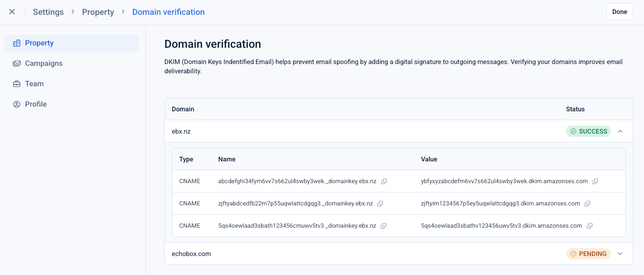Viewport: 644px width, 275px height.
Task: Copy the zjftyabdcedfb22m7p55uqwlattcdgqg3 name record
Action: (380, 204)
